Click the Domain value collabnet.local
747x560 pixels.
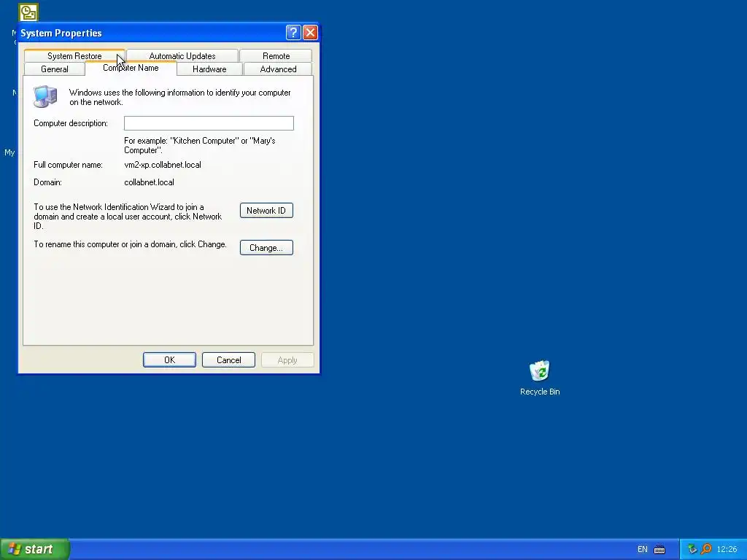[149, 182]
